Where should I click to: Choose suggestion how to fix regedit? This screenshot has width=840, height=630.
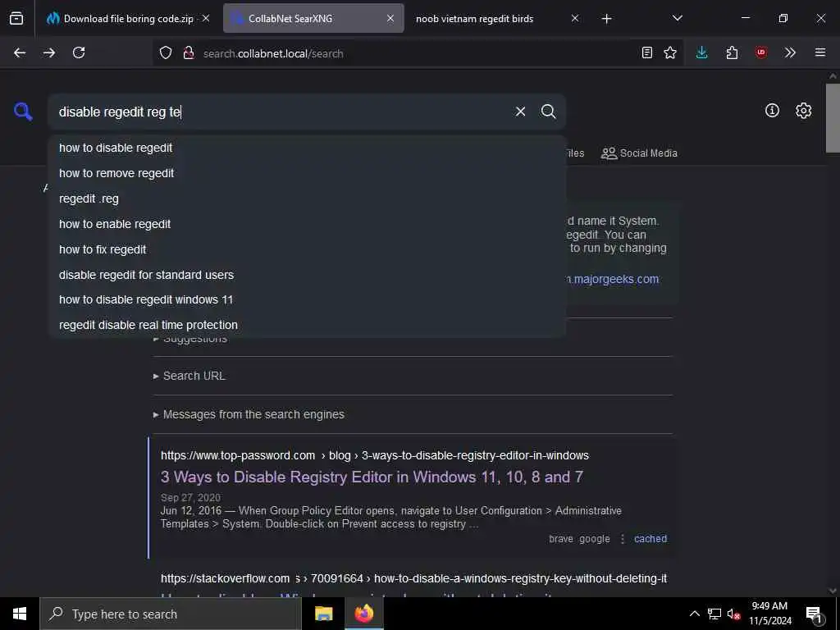coord(307,249)
